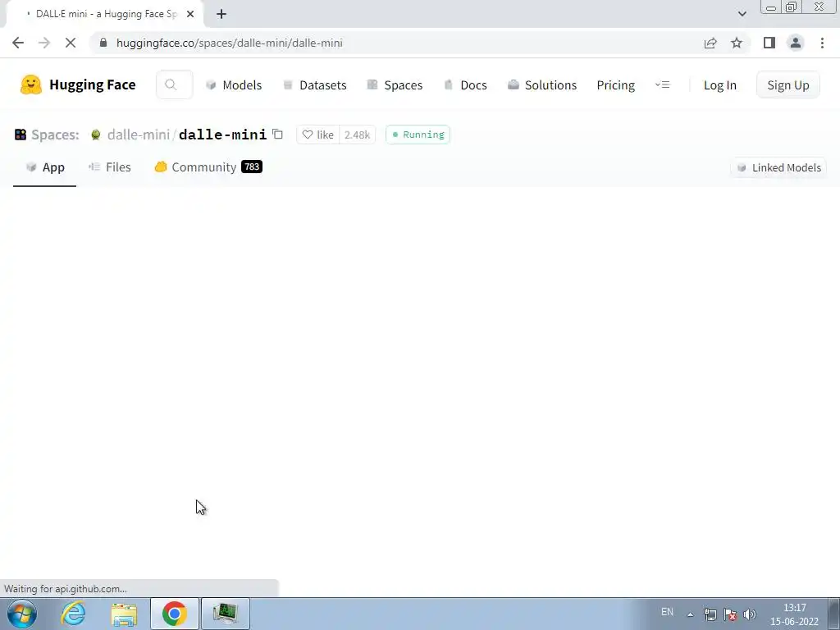
Task: Click Log In
Action: pyautogui.click(x=720, y=85)
